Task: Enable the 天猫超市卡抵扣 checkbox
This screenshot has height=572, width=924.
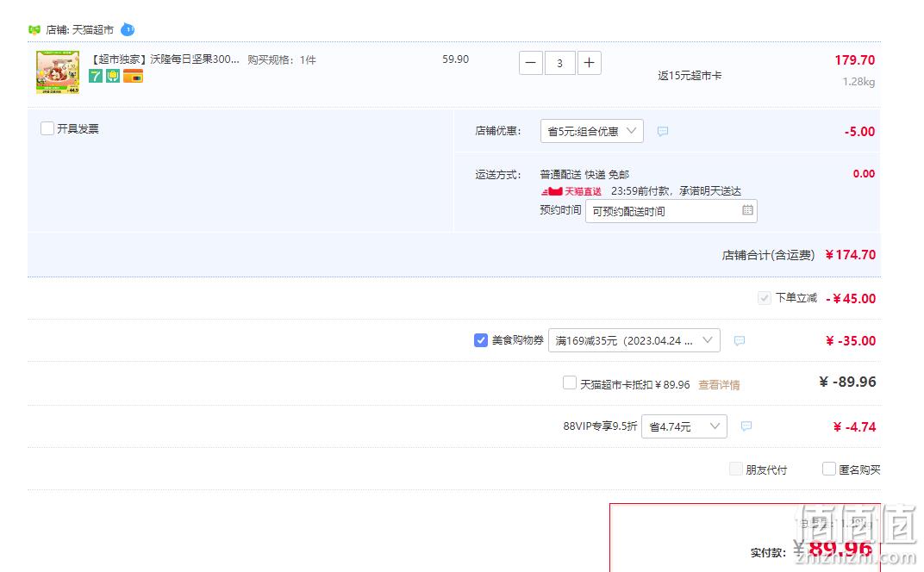Action: [x=569, y=382]
